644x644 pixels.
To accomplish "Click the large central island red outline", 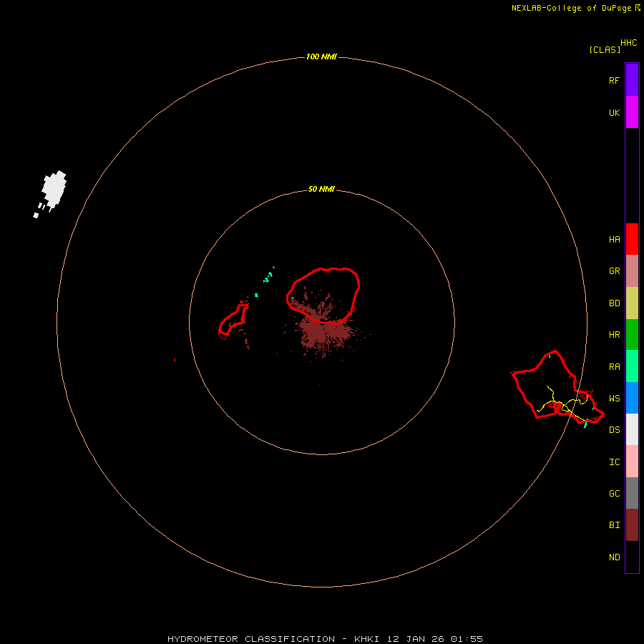I will coord(323,296).
